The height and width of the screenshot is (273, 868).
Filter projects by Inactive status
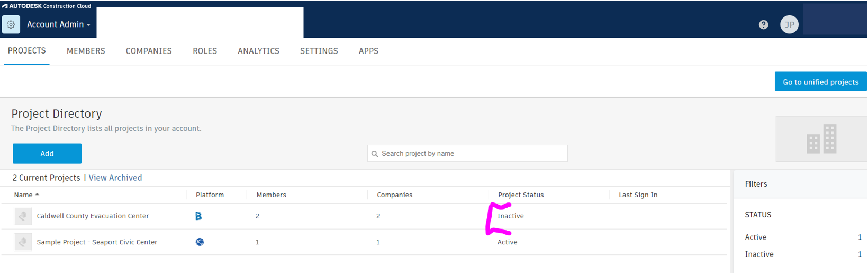pos(759,254)
